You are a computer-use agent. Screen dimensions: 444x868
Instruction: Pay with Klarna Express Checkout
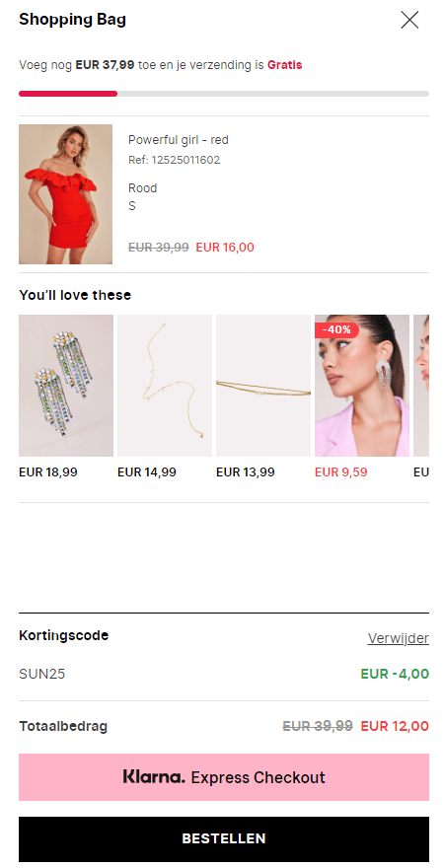tap(224, 777)
